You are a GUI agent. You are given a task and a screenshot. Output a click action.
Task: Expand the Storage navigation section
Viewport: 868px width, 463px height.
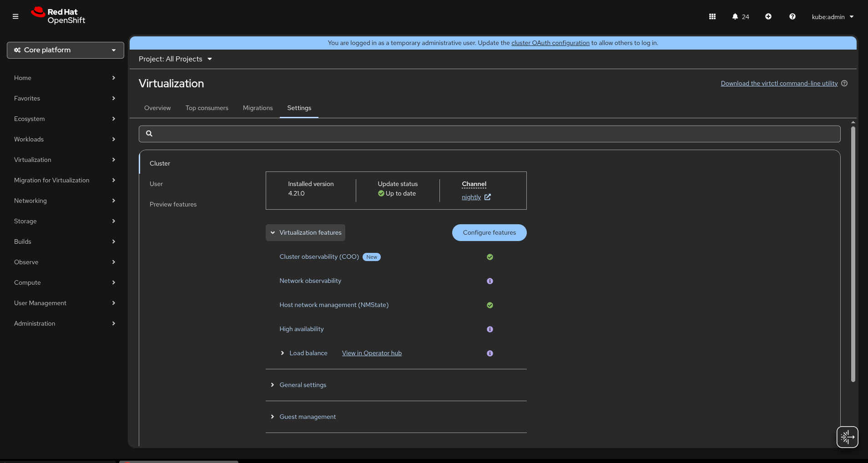(65, 221)
